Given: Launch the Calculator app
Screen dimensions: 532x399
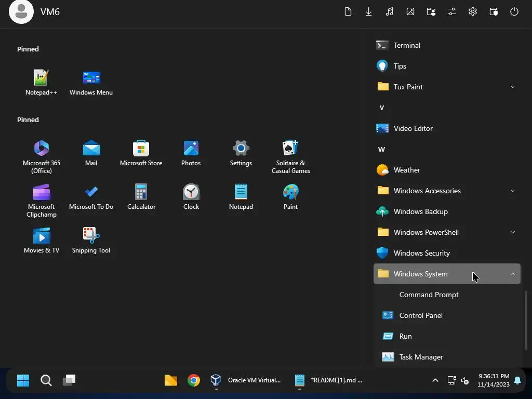Looking at the screenshot, I should click(141, 197).
